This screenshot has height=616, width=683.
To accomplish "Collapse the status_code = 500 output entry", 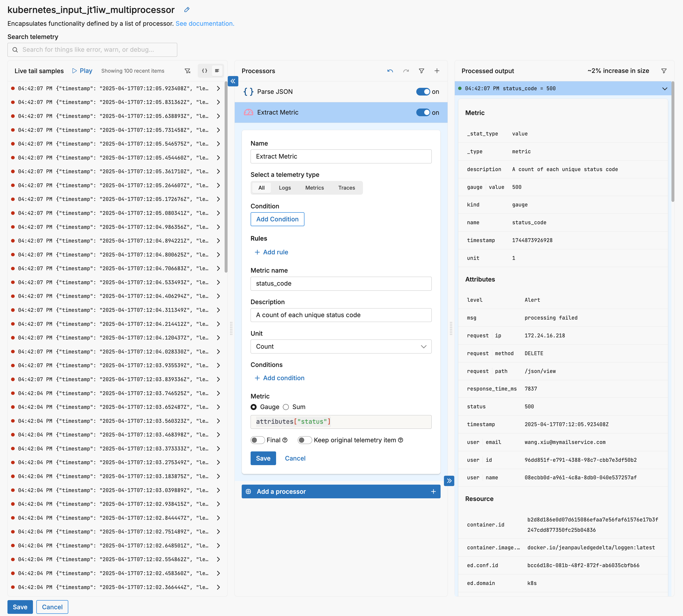I will coord(664,89).
